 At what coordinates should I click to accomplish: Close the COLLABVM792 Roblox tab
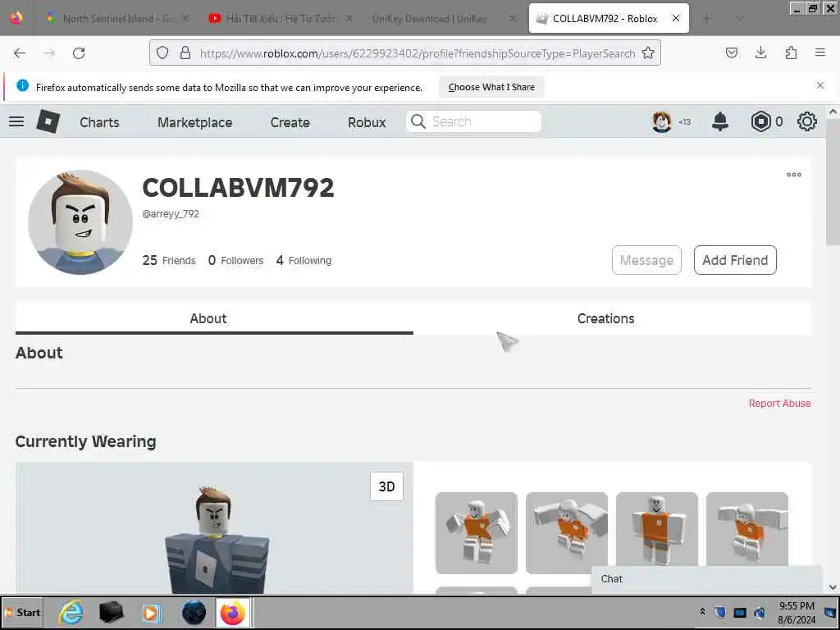(x=676, y=18)
